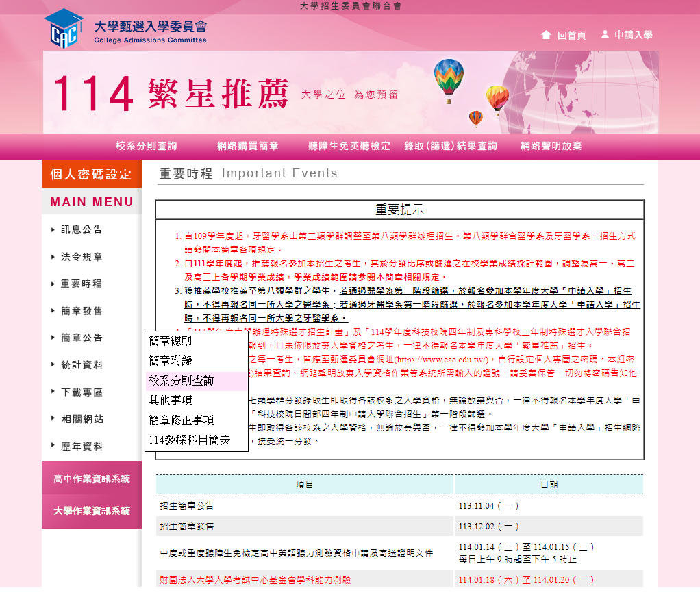Choose 校系分則查詢 in the flyout submenu
This screenshot has width=700, height=602.
197,381
